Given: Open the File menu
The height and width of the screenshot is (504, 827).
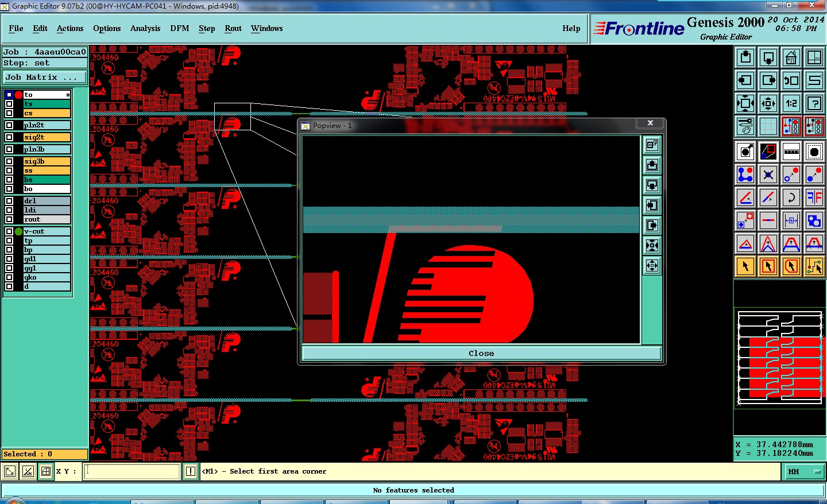Looking at the screenshot, I should pos(16,28).
